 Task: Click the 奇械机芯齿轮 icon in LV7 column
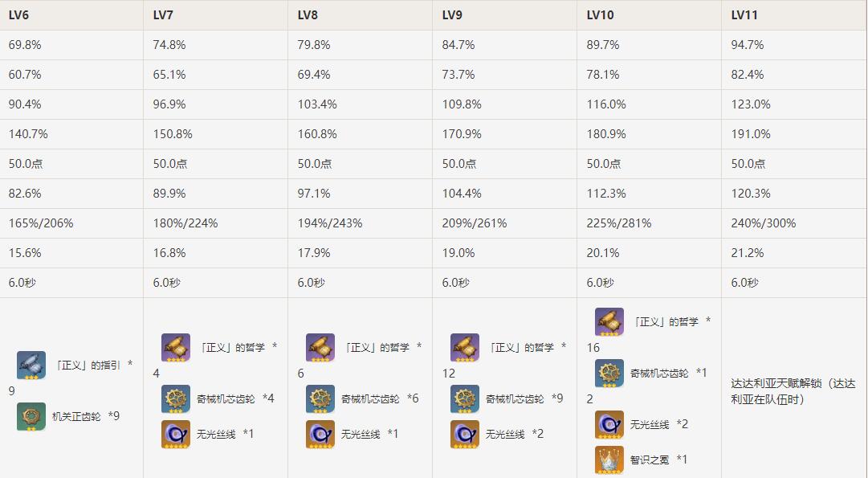coord(176,398)
